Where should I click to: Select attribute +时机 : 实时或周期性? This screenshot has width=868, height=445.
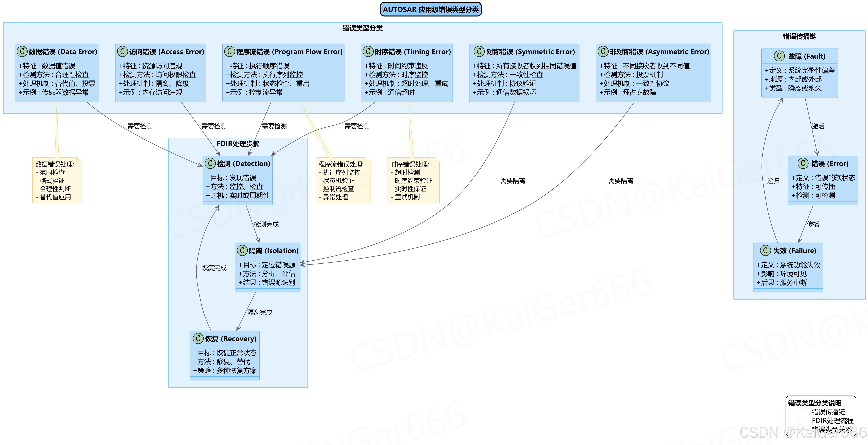238,195
